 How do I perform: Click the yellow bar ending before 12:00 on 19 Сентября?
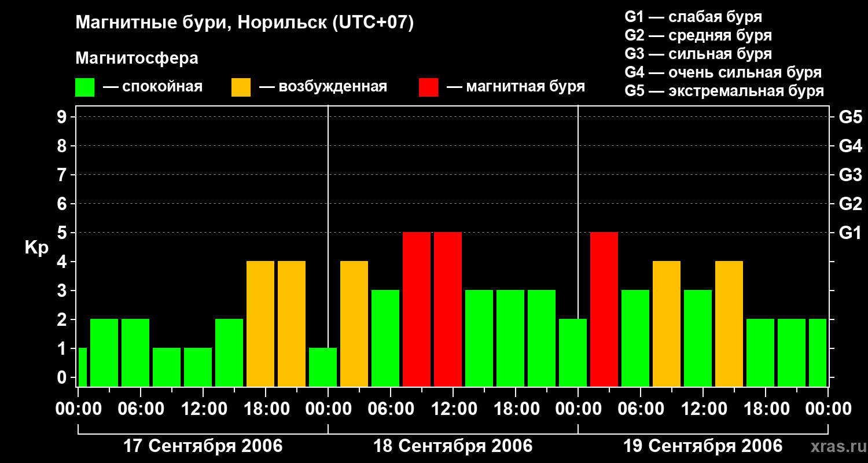(667, 324)
